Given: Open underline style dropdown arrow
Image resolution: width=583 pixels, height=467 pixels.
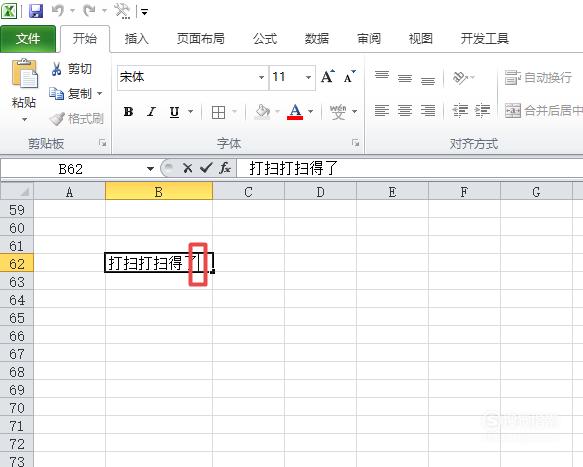Looking at the screenshot, I should [191, 112].
